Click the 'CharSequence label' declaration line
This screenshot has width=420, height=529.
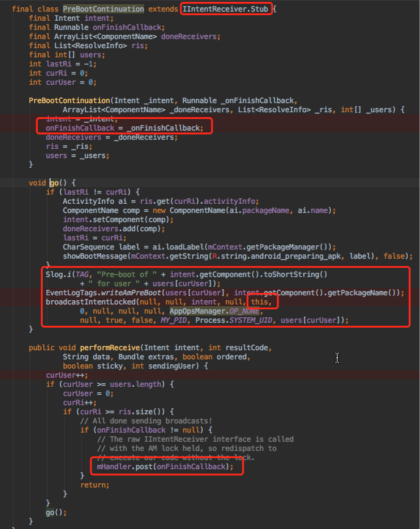[x=199, y=247]
